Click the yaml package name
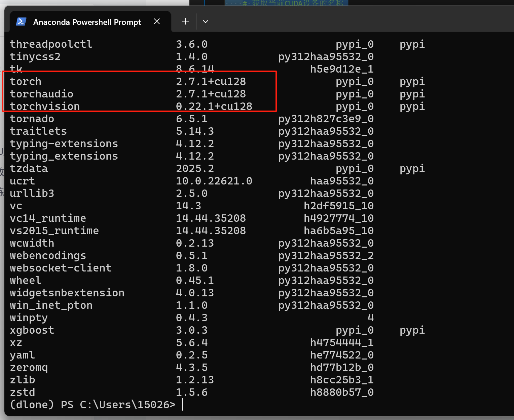Image resolution: width=514 pixels, height=420 pixels. [x=23, y=355]
